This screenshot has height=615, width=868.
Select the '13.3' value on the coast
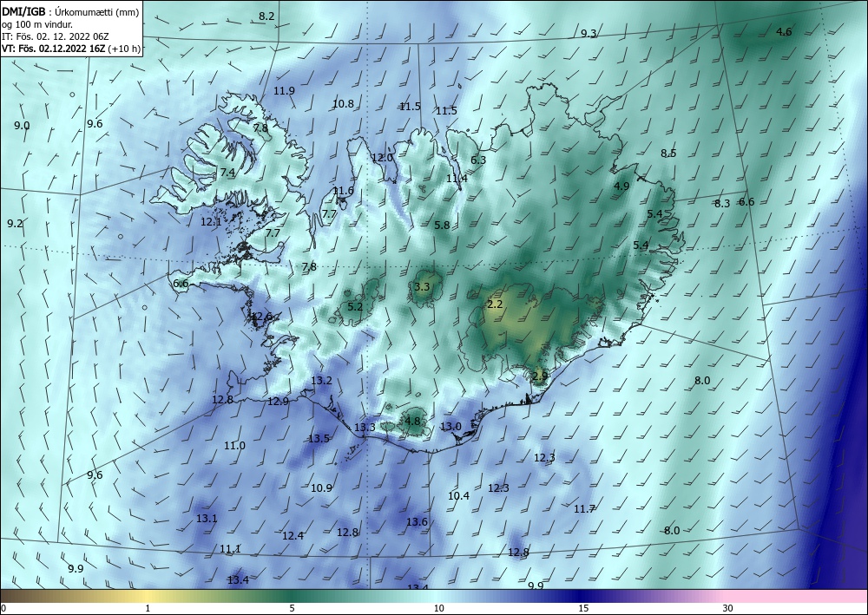pos(365,427)
